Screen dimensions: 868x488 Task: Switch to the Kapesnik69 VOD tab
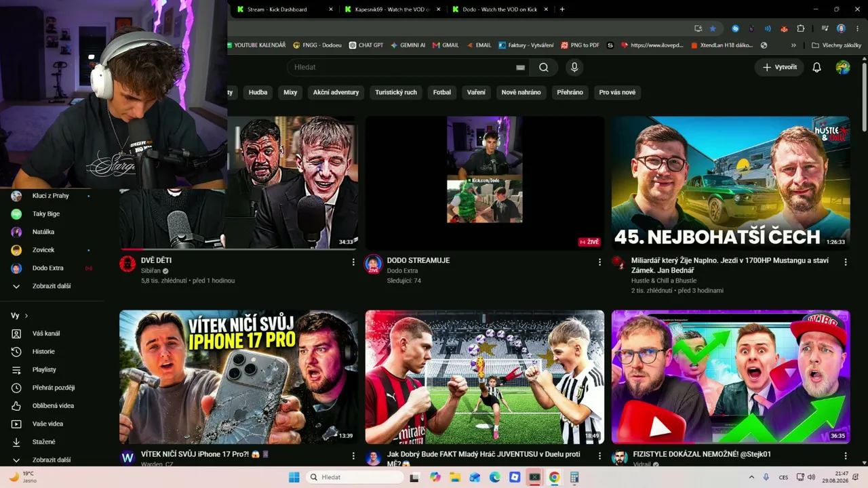392,9
